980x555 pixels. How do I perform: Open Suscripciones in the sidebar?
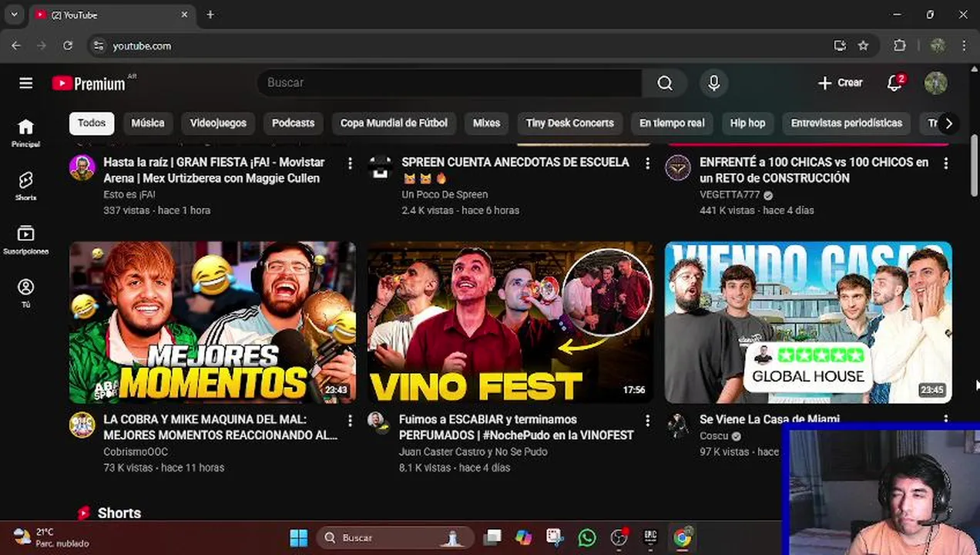(26, 240)
